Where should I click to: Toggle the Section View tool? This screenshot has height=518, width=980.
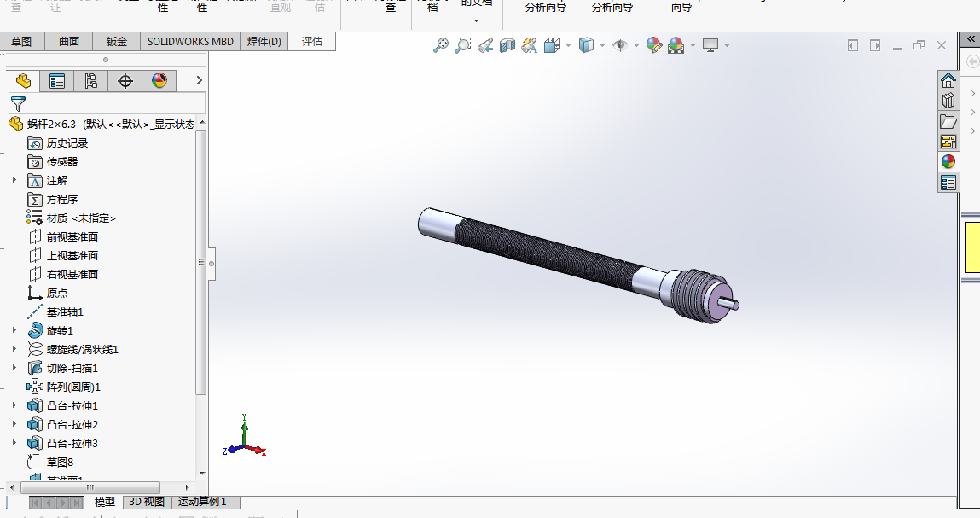(x=507, y=45)
